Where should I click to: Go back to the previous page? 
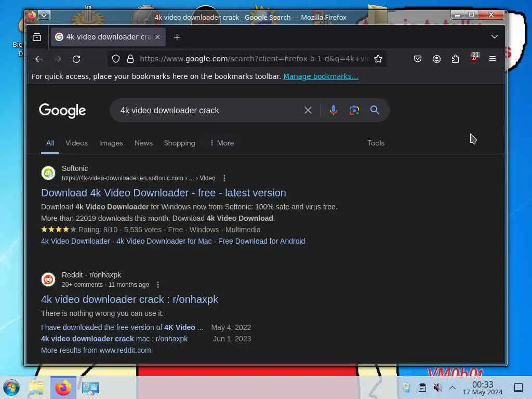coord(39,59)
